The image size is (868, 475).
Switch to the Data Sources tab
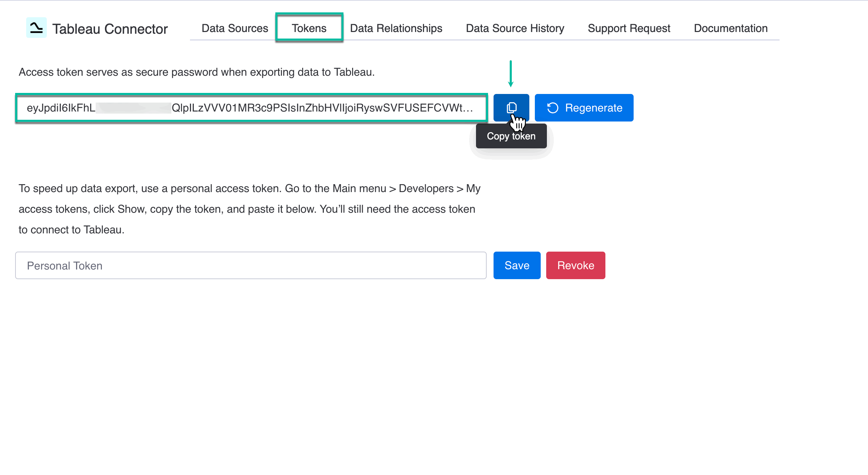click(234, 28)
